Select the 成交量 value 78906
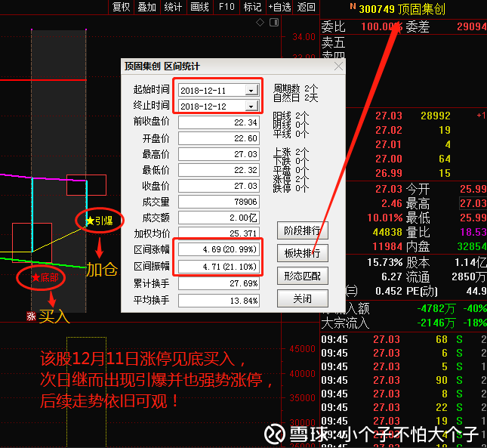 (x=219, y=202)
